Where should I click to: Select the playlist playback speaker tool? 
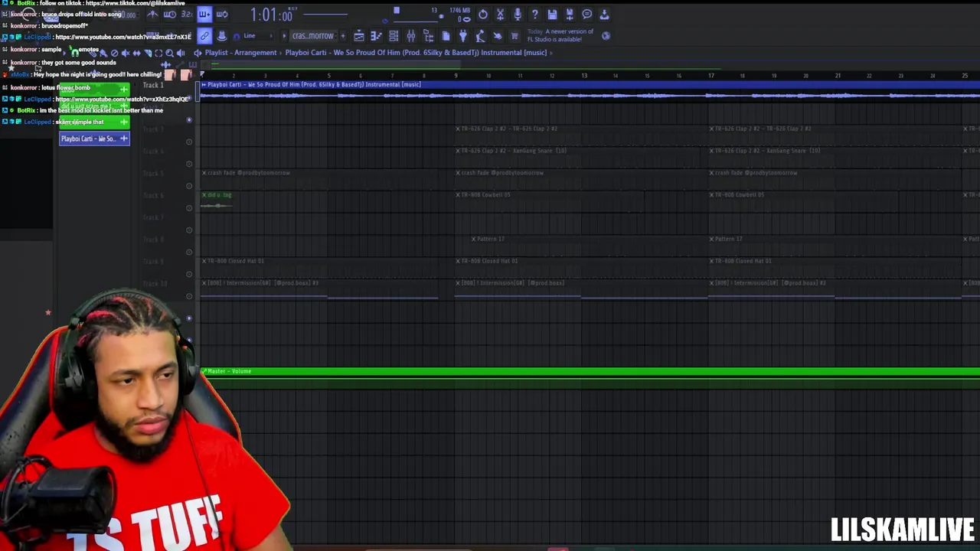[x=181, y=53]
